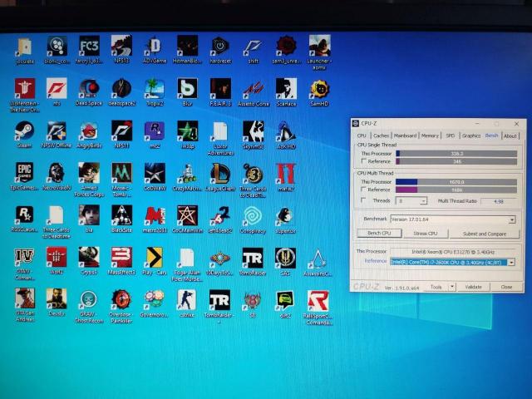Open the Dead Space shortcut
The image size is (532, 399).
pos(89,92)
